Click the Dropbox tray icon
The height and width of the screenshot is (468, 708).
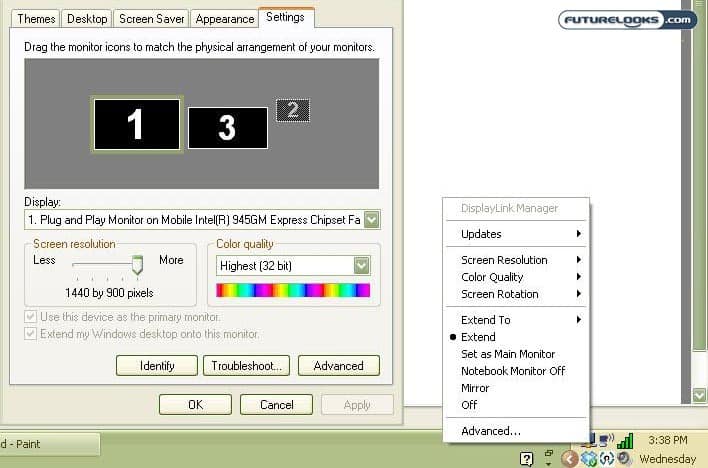pos(589,458)
